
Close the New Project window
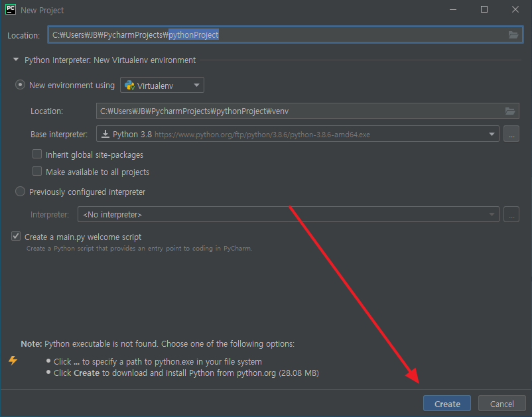(x=515, y=9)
